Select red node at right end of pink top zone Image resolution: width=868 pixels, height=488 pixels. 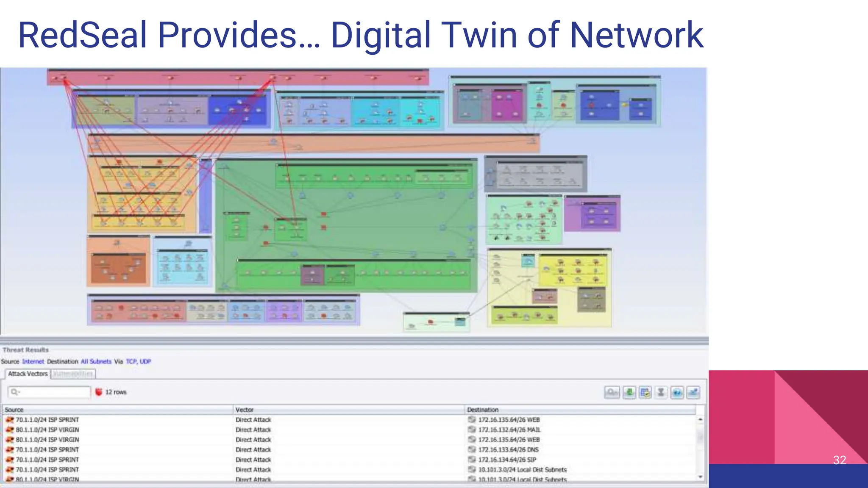(x=417, y=78)
